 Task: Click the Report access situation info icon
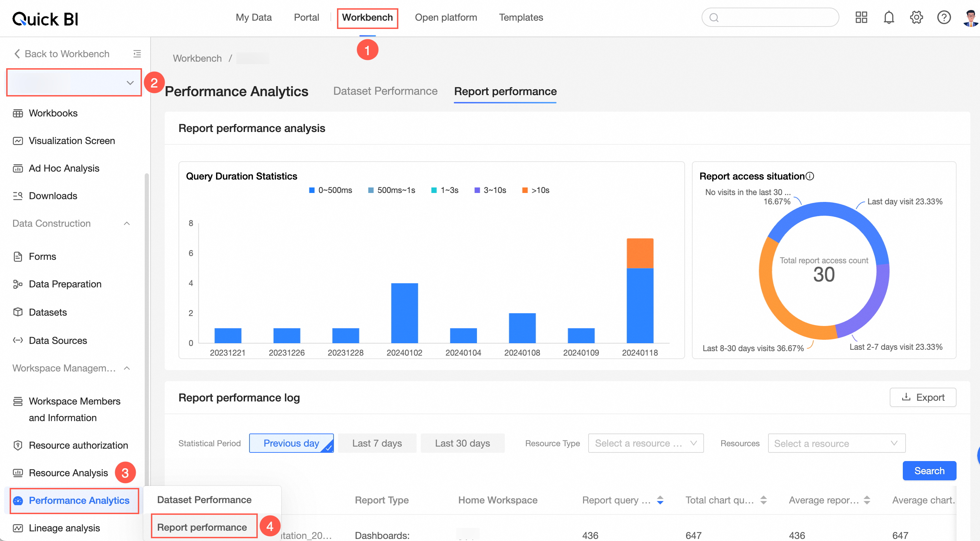[810, 176]
